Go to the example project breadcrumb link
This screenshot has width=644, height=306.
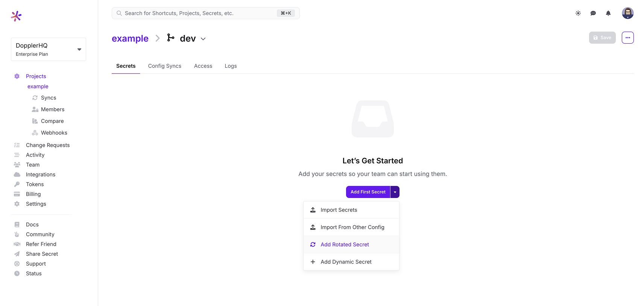pyautogui.click(x=130, y=38)
